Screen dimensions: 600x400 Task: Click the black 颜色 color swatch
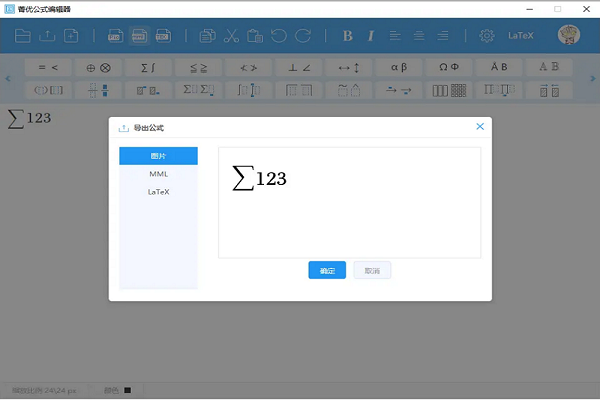click(127, 390)
